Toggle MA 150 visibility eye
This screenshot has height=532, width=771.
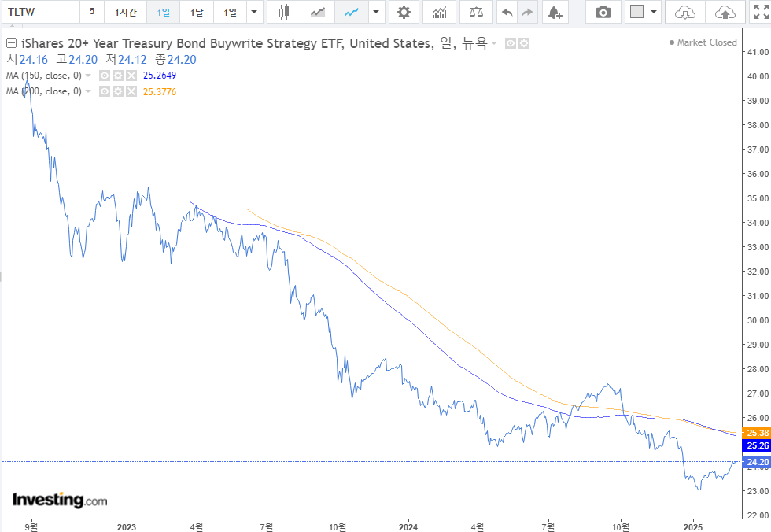tap(104, 76)
